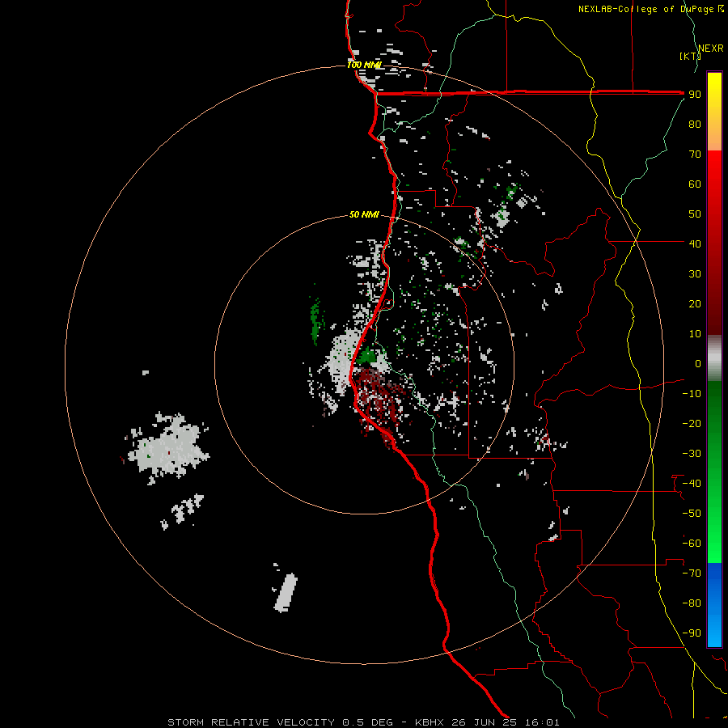
Task: Click the -60 value on velocity scale
Action: 692,544
